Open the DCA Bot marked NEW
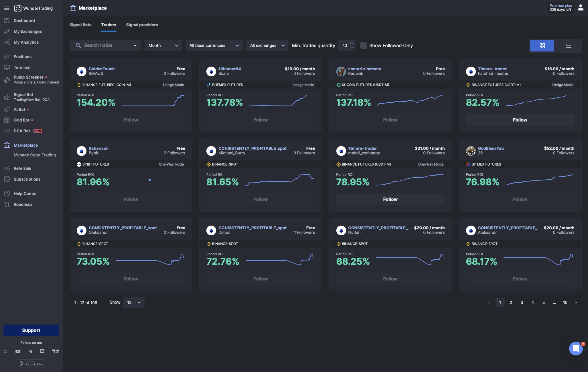588x372 pixels. coord(22,131)
